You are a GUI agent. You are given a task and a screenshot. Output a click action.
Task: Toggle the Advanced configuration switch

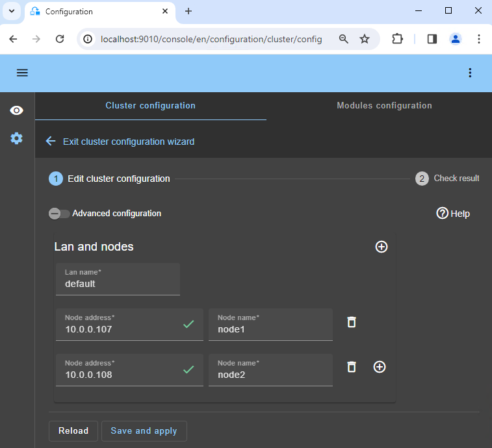pos(58,214)
